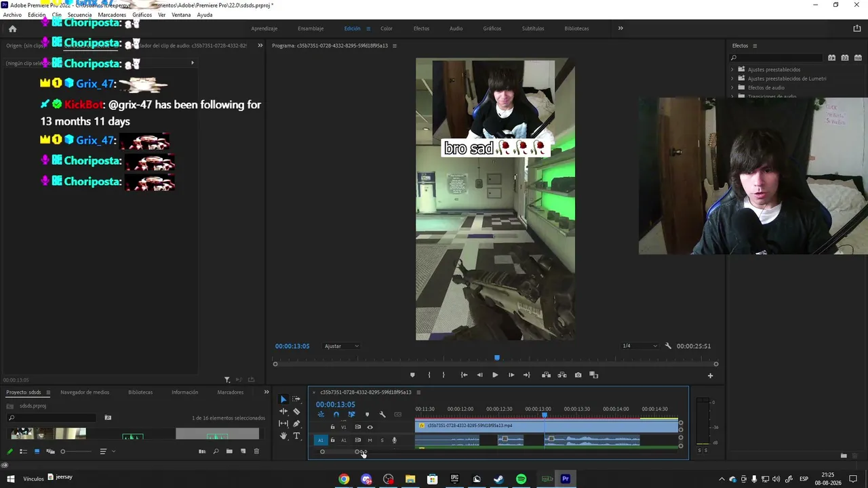Step back one frame
The image size is (868, 488).
pos(479,375)
